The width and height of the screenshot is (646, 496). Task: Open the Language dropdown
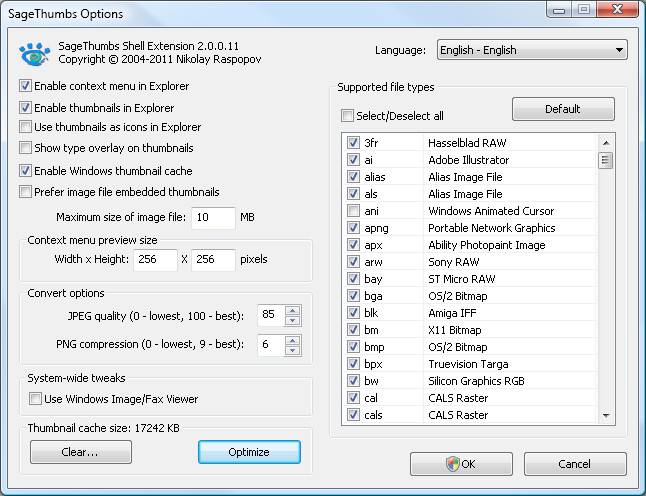[532, 50]
